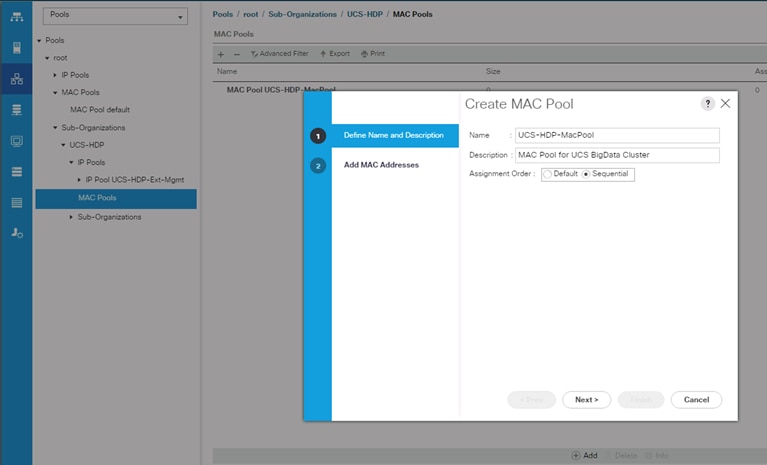Click Pools in the breadcrumb
The image size is (767, 465).
click(223, 14)
